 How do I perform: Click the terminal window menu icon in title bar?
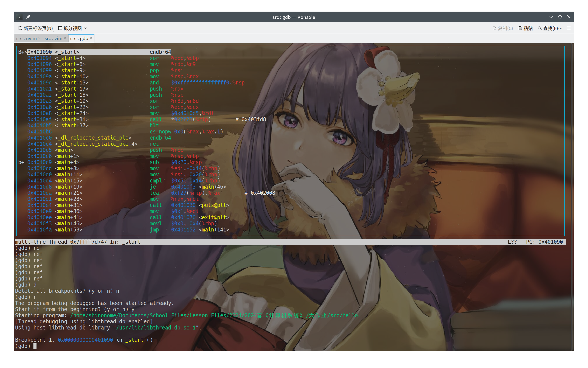(19, 17)
